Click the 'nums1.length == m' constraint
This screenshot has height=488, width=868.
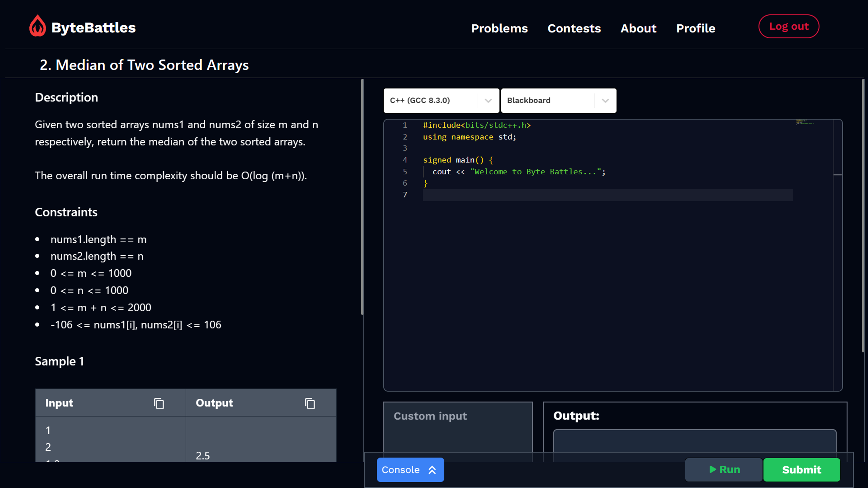pos(98,239)
